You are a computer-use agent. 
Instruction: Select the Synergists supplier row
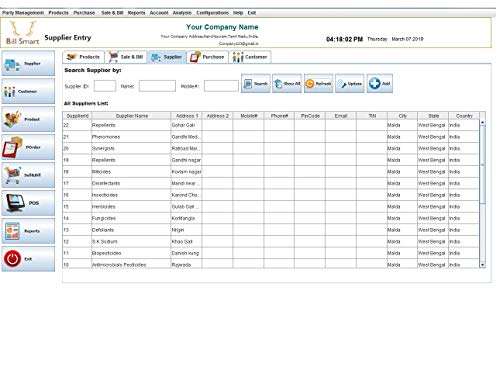point(271,148)
